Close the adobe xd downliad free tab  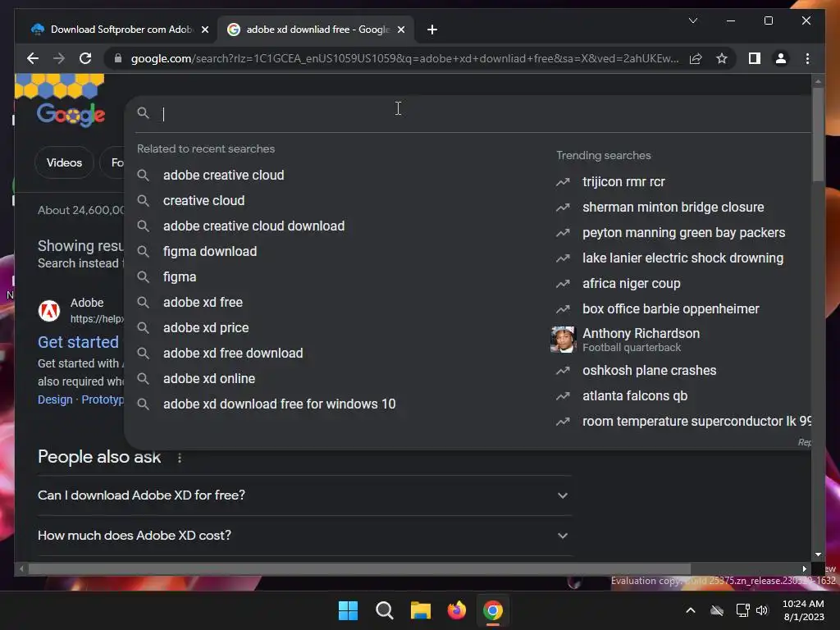coord(400,30)
